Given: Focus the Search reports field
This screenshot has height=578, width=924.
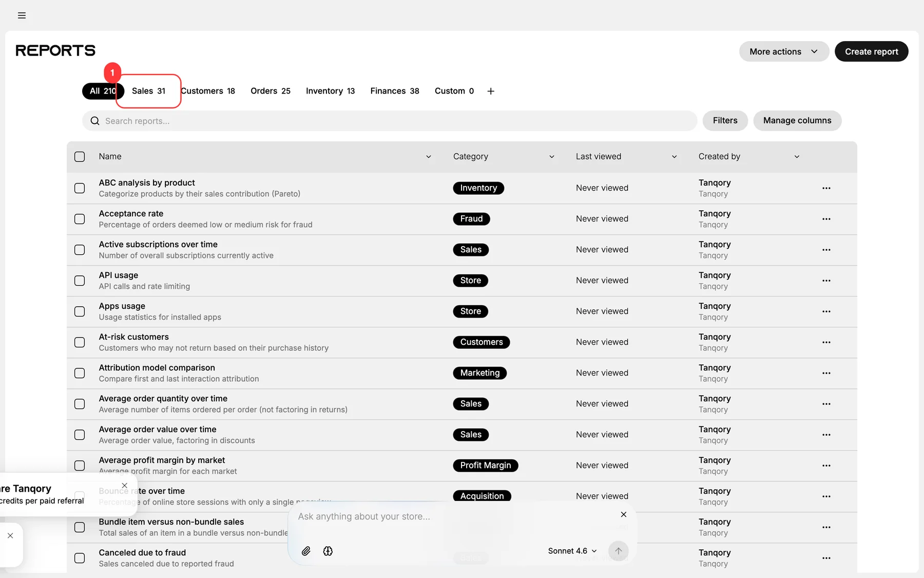Looking at the screenshot, I should coord(390,121).
